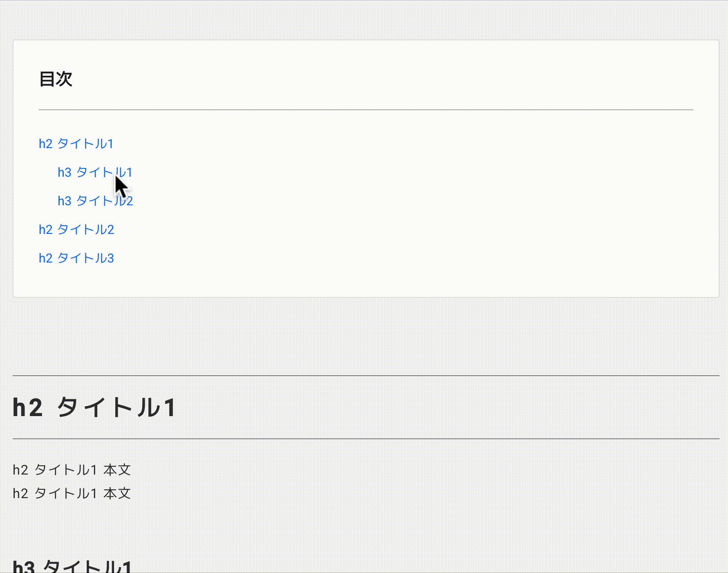Click the divider below the h2 タイトル1 heading
728x573 pixels.
[364, 438]
